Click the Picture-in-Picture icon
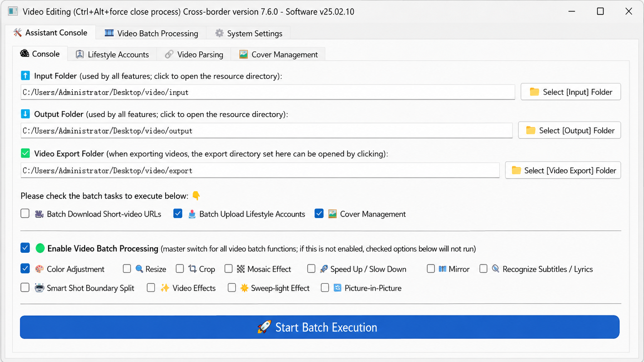The height and width of the screenshot is (362, 644). pyautogui.click(x=337, y=288)
